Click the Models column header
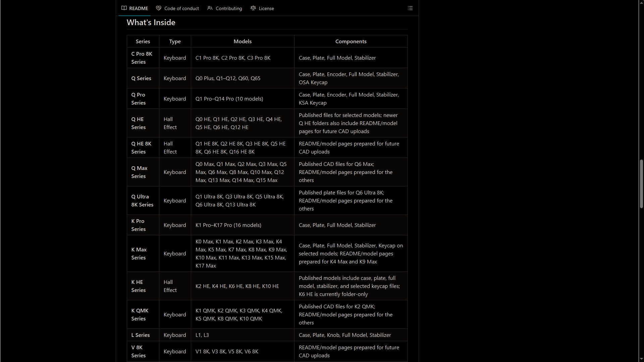This screenshot has width=644, height=362. point(243,41)
